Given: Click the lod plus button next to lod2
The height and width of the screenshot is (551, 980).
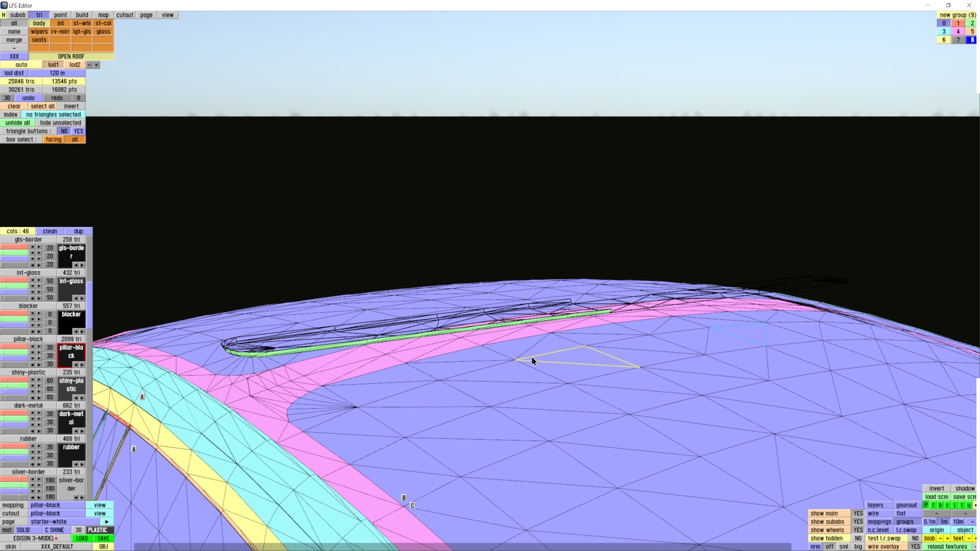Looking at the screenshot, I should tap(96, 65).
